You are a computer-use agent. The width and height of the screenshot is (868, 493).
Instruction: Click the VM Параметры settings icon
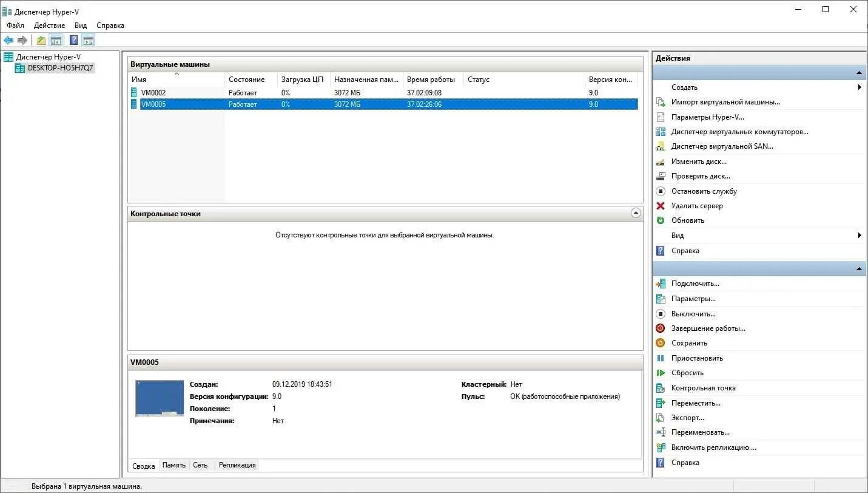(x=661, y=299)
